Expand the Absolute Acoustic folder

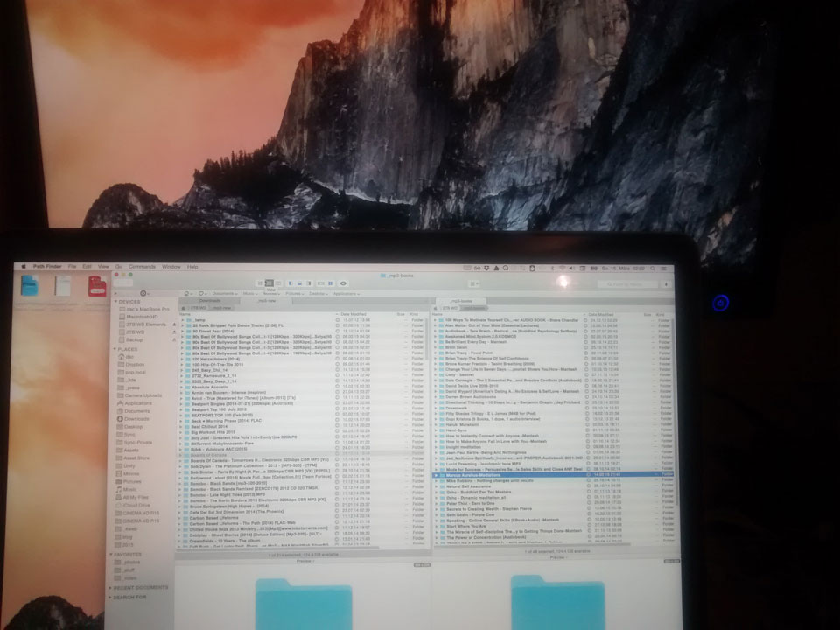[x=182, y=387]
